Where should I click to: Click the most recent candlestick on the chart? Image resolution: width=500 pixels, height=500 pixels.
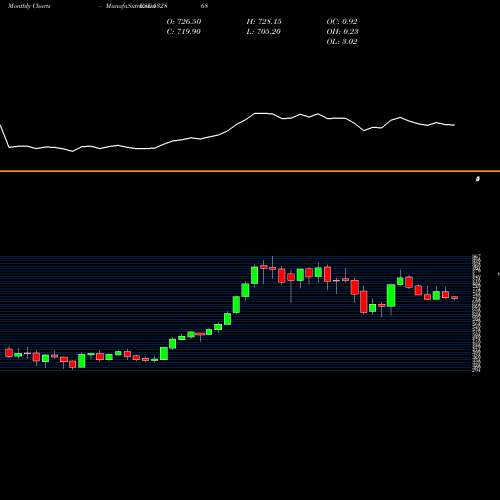455,298
